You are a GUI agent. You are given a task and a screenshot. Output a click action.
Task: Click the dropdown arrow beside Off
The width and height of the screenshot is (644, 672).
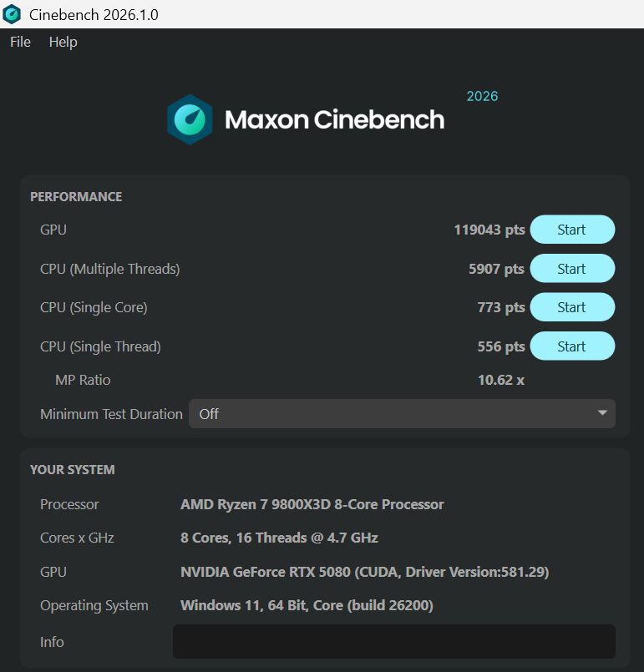pos(602,412)
